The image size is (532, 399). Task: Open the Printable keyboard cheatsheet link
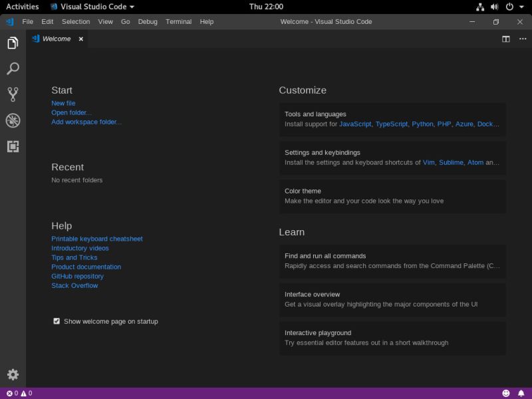point(96,238)
